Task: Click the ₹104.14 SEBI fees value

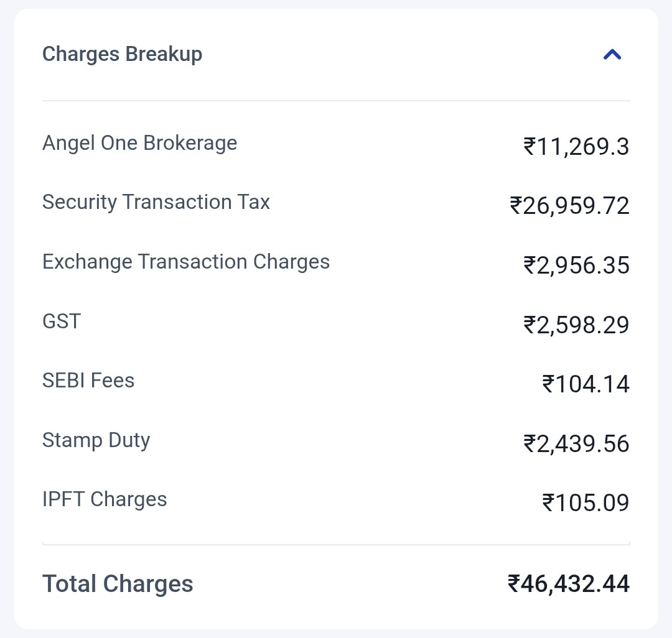Action: 586,384
